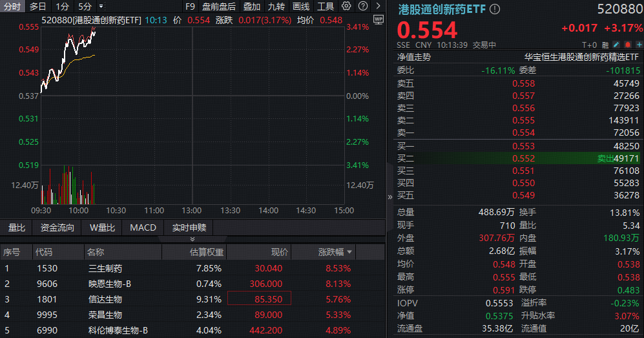The image size is (644, 338).
Task: Open the MACD indicator tab
Action: [x=143, y=227]
